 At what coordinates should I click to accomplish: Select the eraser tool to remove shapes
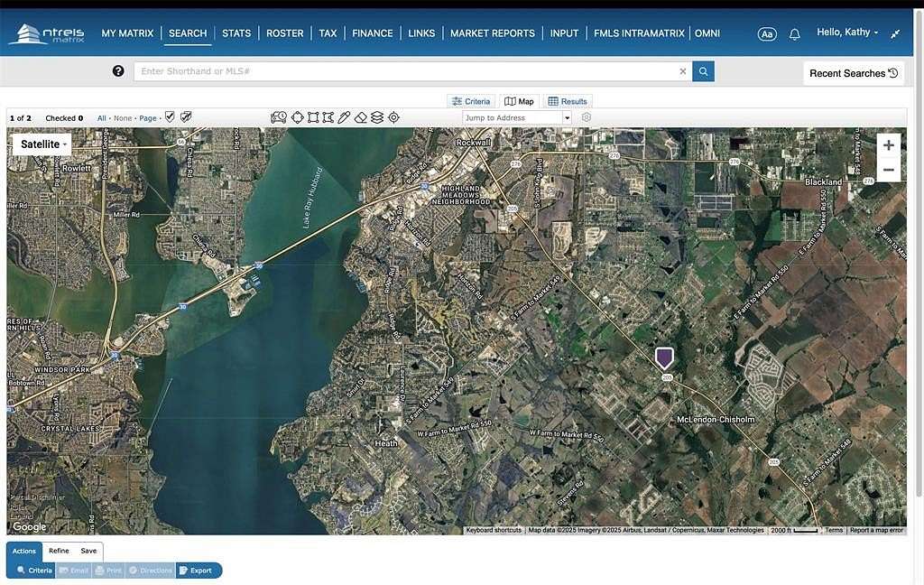click(x=361, y=117)
